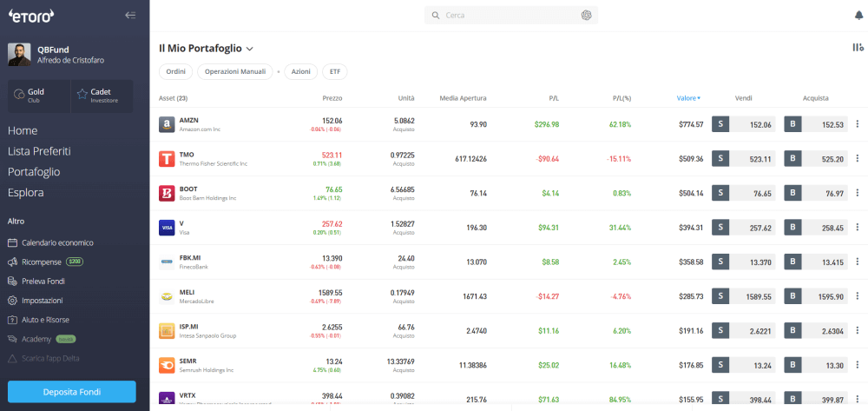Buy SEMR at 13.30

click(816, 365)
